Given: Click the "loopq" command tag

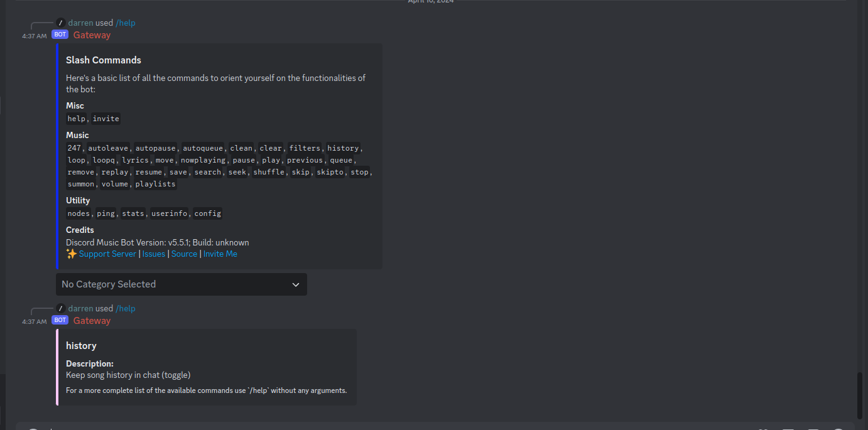Looking at the screenshot, I should coord(104,160).
